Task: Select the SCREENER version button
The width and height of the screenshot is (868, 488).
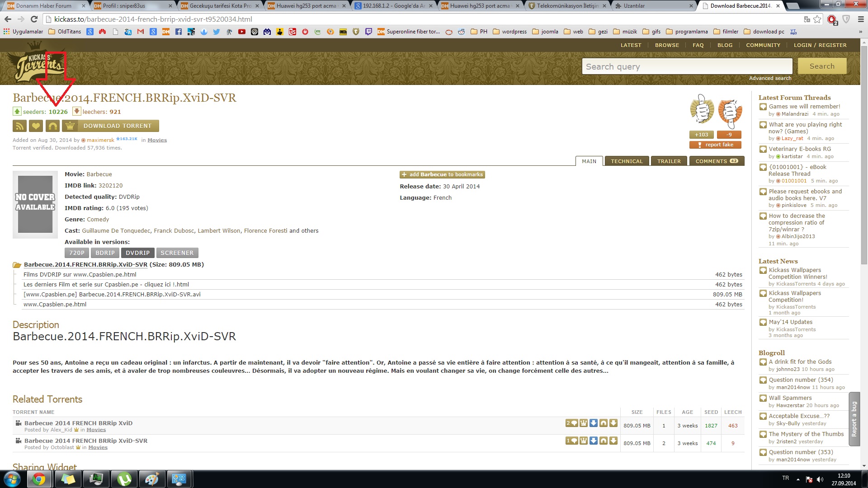Action: (177, 253)
